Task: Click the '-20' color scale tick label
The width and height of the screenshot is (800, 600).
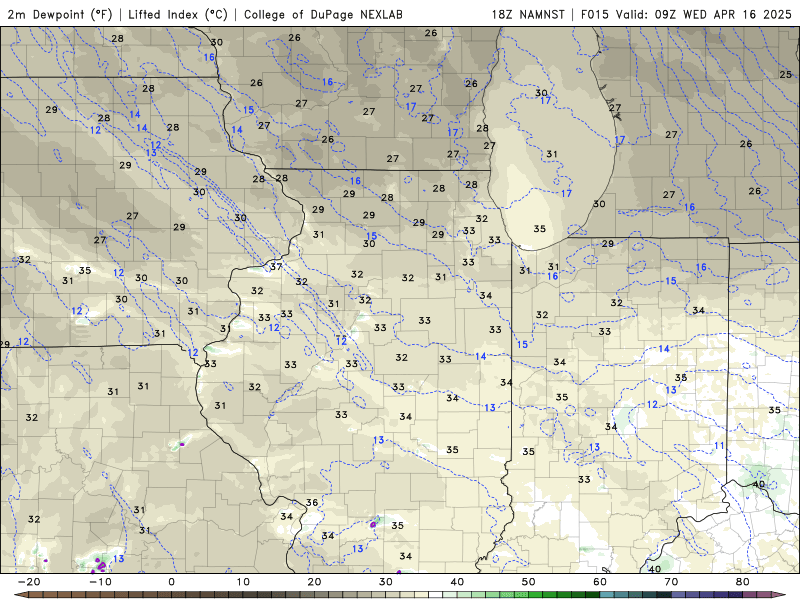Action: tap(29, 582)
